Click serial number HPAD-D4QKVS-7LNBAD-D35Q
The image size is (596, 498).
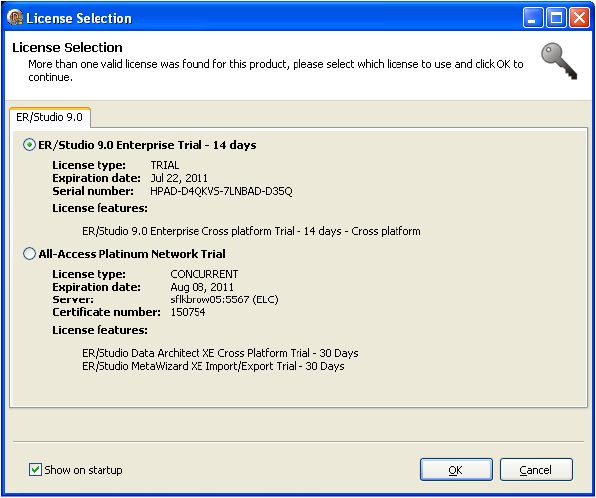(x=221, y=191)
